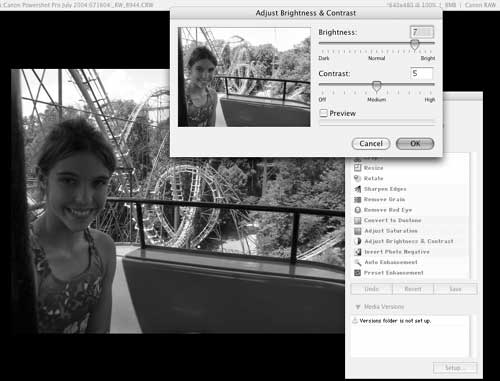The image size is (500, 381).
Task: Open the Adjust Saturation icon
Action: pos(357,231)
